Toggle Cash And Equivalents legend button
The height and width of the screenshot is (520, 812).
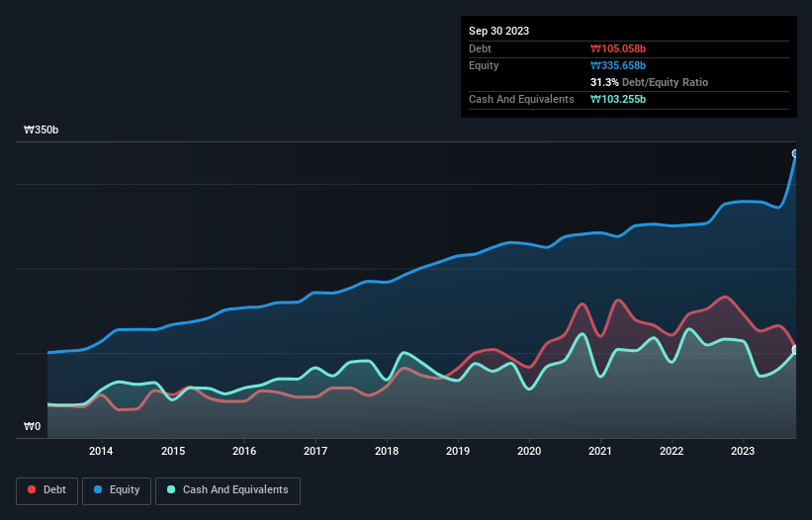pyautogui.click(x=227, y=490)
